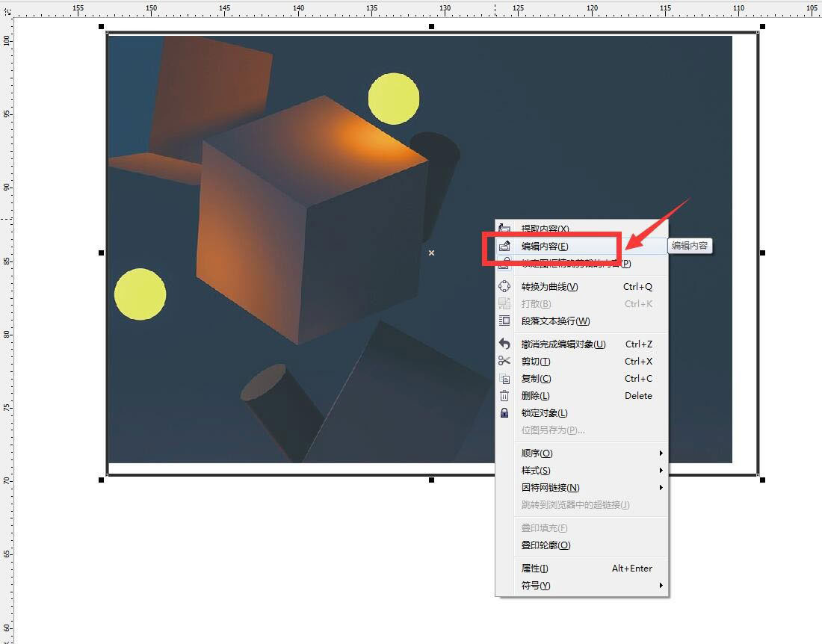Click the X center marker of selected object
Image resolution: width=822 pixels, height=644 pixels.
click(x=431, y=253)
